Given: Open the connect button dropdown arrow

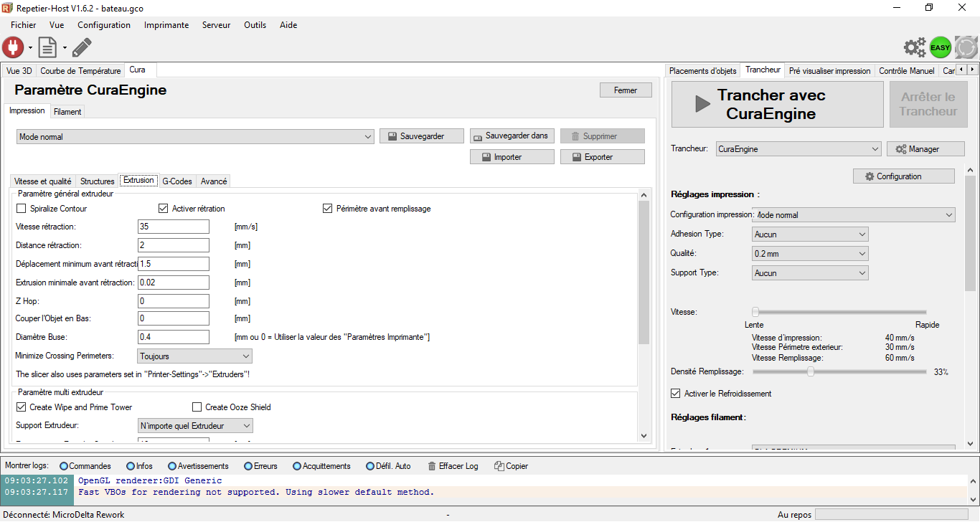Looking at the screenshot, I should [x=30, y=48].
